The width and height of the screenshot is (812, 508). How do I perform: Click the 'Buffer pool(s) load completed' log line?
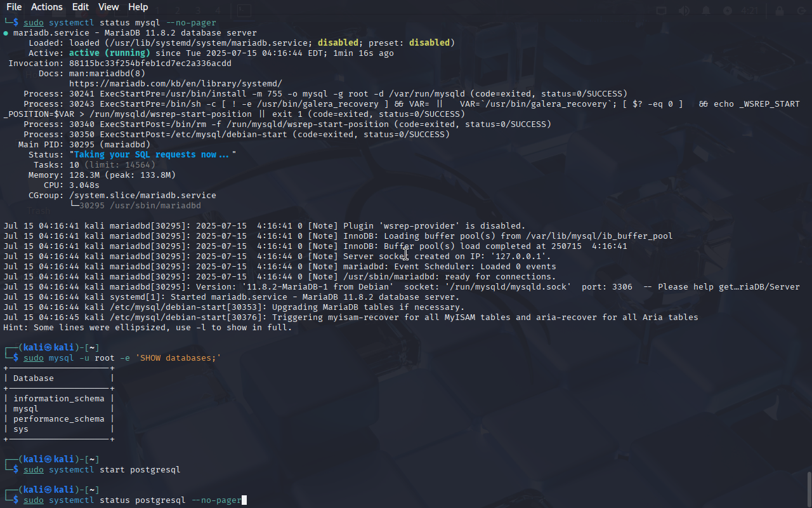pos(315,246)
